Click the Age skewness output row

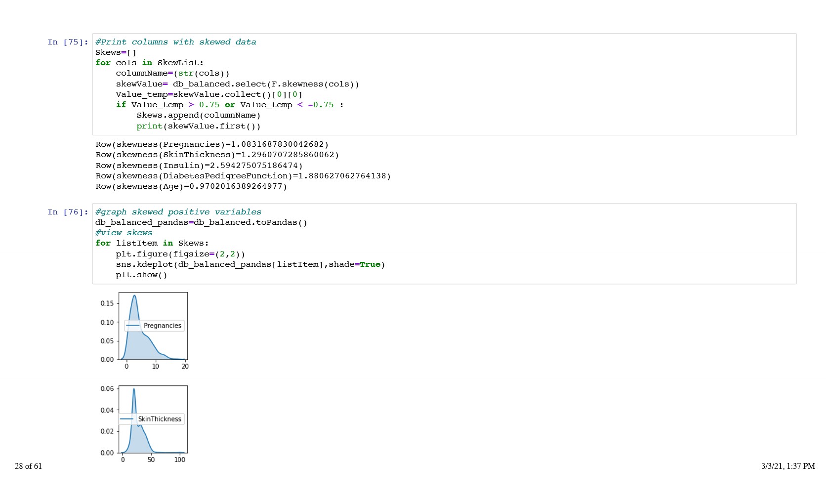(191, 186)
